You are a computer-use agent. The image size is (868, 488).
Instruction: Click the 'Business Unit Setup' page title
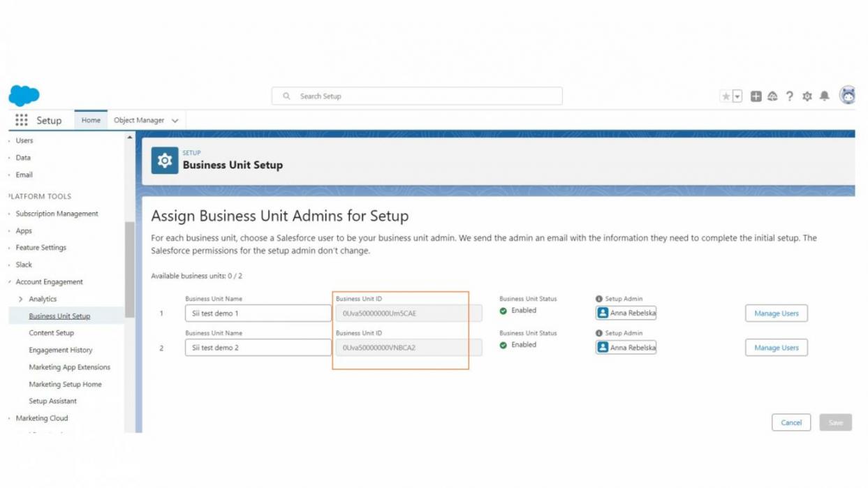pos(233,165)
